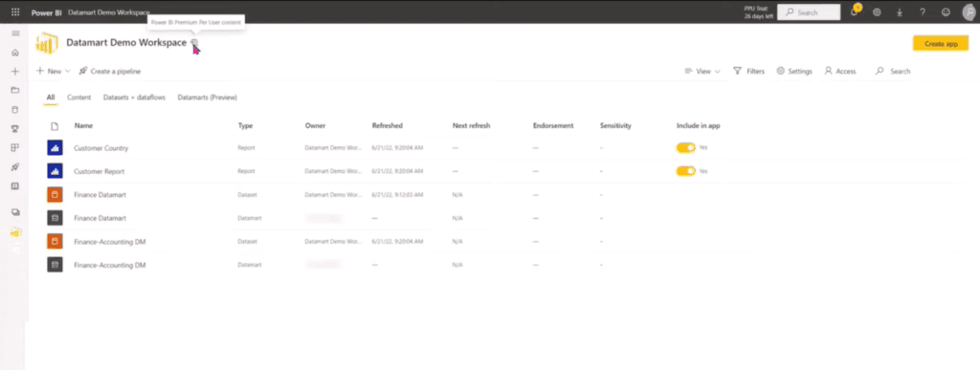Select the Datasets + dataflows tab
The image size is (980, 370).
134,98
